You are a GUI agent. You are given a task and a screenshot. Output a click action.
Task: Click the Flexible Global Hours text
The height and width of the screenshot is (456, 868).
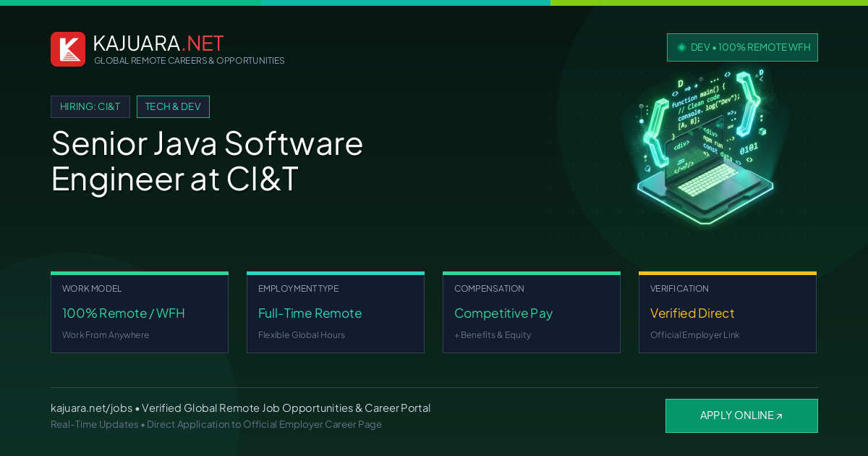302,335
